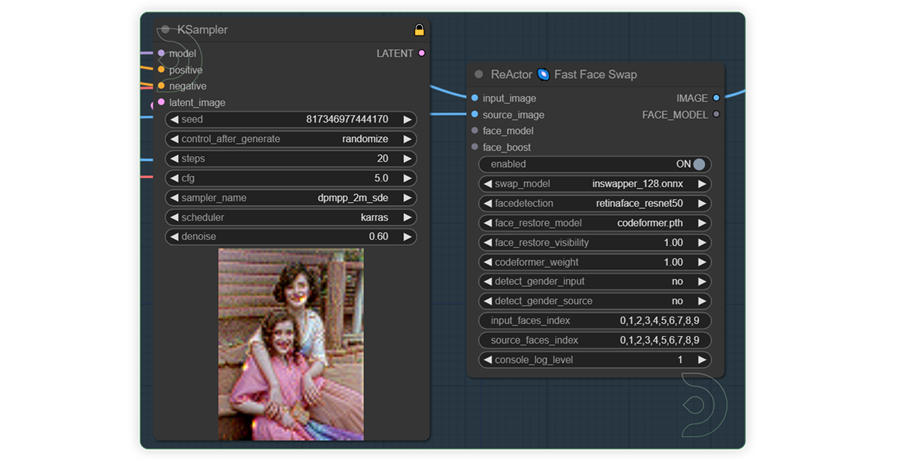This screenshot has width=900, height=461.
Task: Open sampler_name dpmpp_2m_sde dropdown
Action: 290,197
